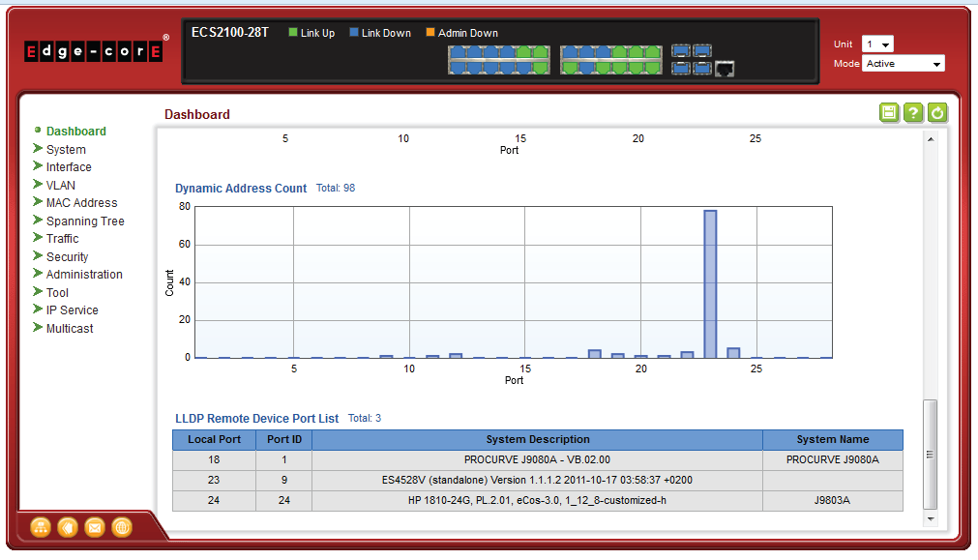Screen dimensions: 978x560
Task: Click the black console port icon
Action: click(725, 69)
